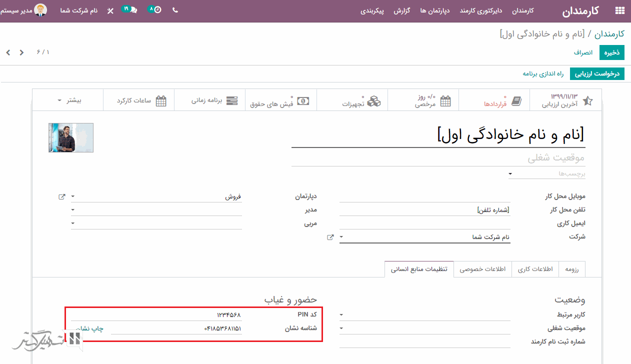Click the employee photo thumbnail
Image resolution: width=631 pixels, height=364 pixels.
71,137
